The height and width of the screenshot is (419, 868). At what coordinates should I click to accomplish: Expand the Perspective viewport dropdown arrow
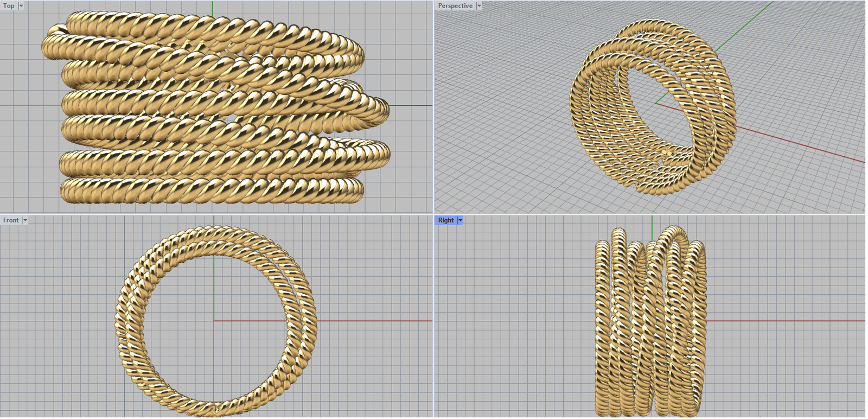click(479, 6)
